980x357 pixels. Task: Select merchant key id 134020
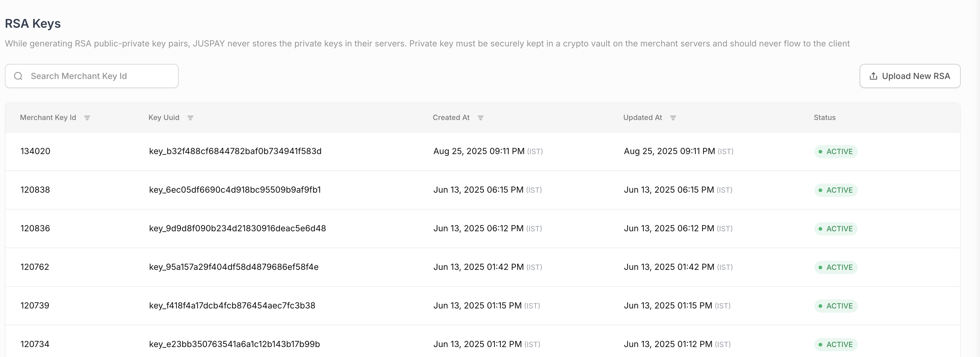pyautogui.click(x=35, y=151)
